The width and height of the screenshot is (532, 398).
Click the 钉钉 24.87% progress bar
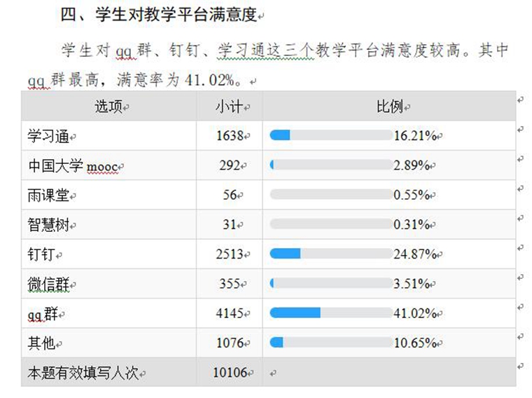[x=330, y=254]
